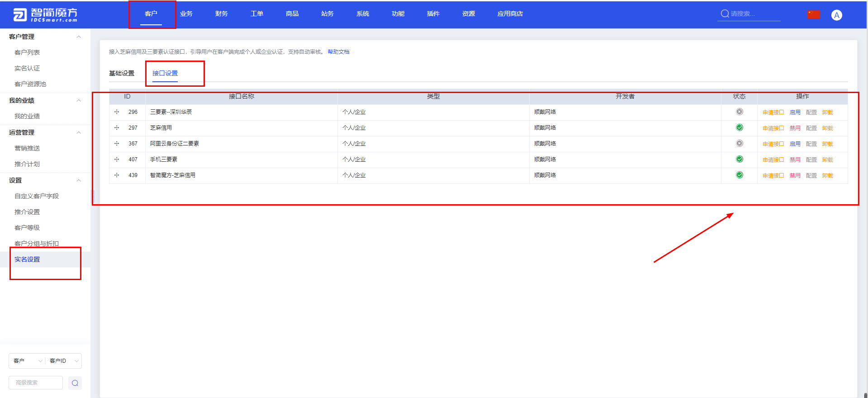Click the enabled status icon for 手机三要素
868x398 pixels.
740,159
